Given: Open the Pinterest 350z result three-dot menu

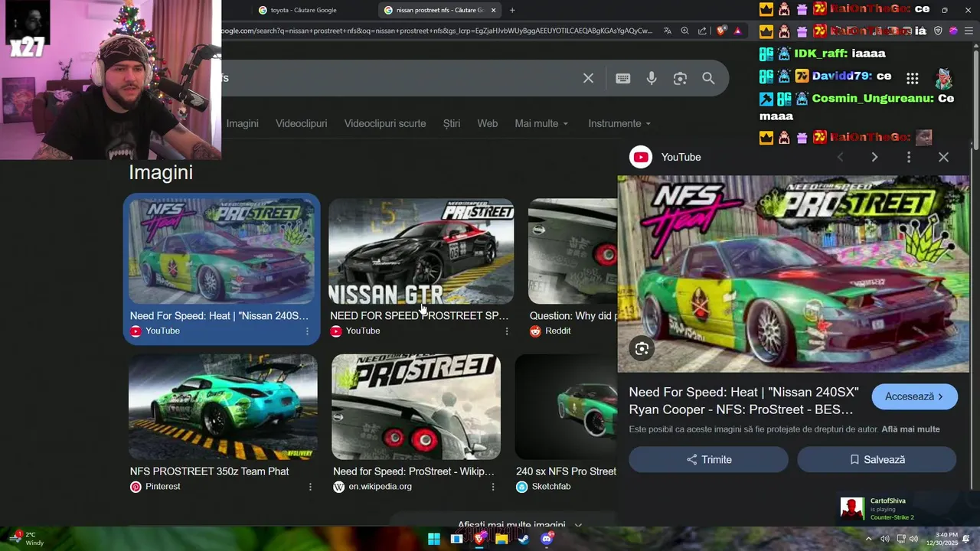Looking at the screenshot, I should (310, 487).
